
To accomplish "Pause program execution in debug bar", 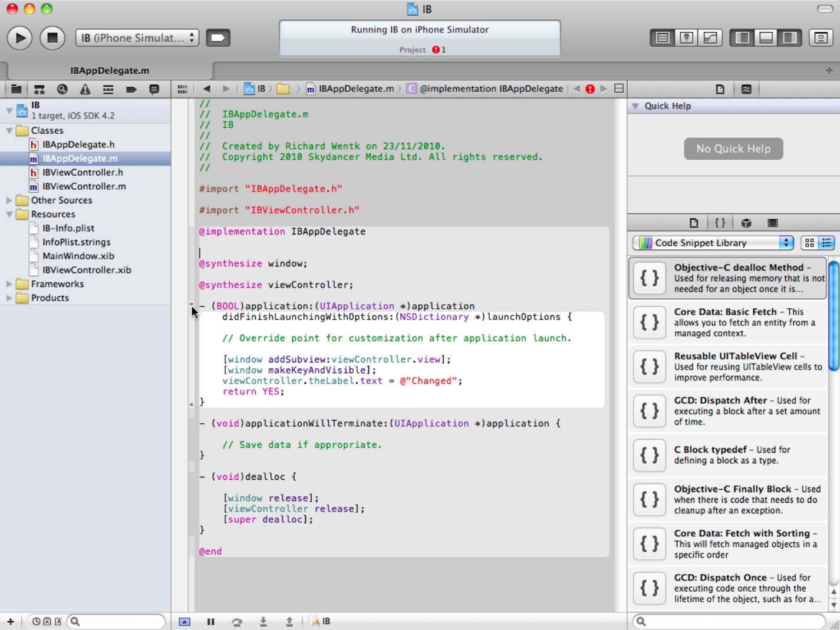I will (210, 621).
